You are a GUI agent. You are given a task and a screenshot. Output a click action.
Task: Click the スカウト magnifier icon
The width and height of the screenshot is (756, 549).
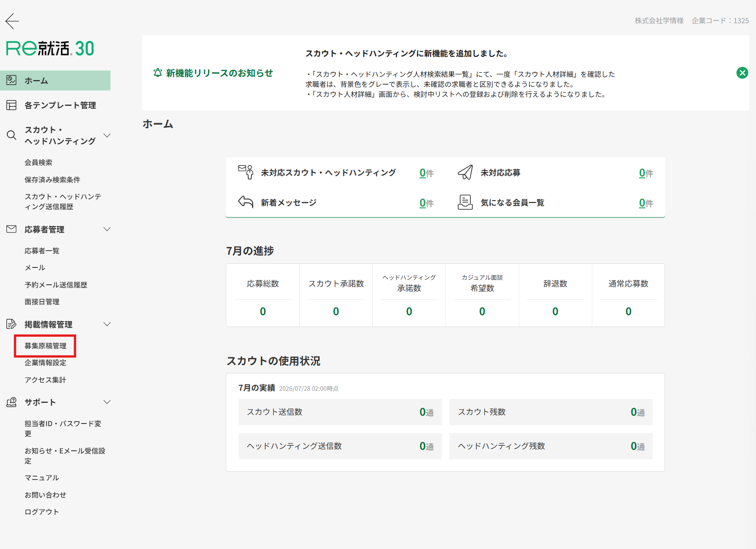click(11, 135)
